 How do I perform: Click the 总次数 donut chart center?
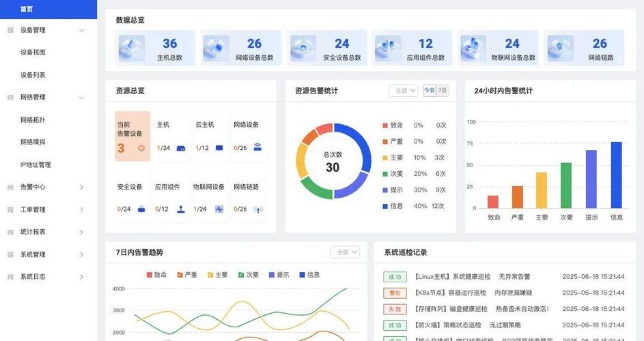point(333,162)
